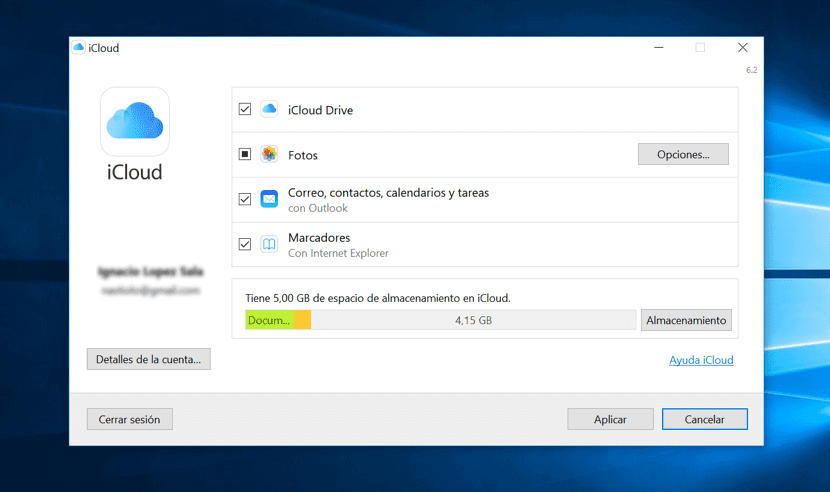Click the Fotos flower icon
Viewport: 830px width, 492px height.
point(269,154)
